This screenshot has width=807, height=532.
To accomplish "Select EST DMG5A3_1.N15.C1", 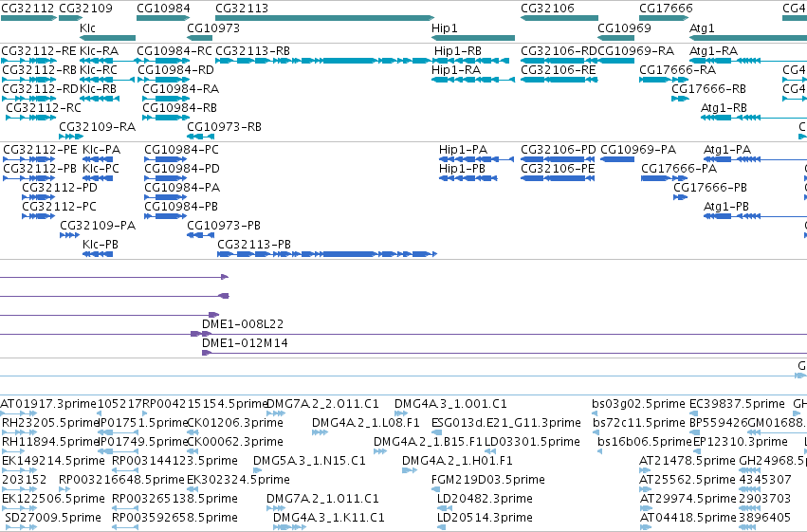I will click(x=309, y=461).
